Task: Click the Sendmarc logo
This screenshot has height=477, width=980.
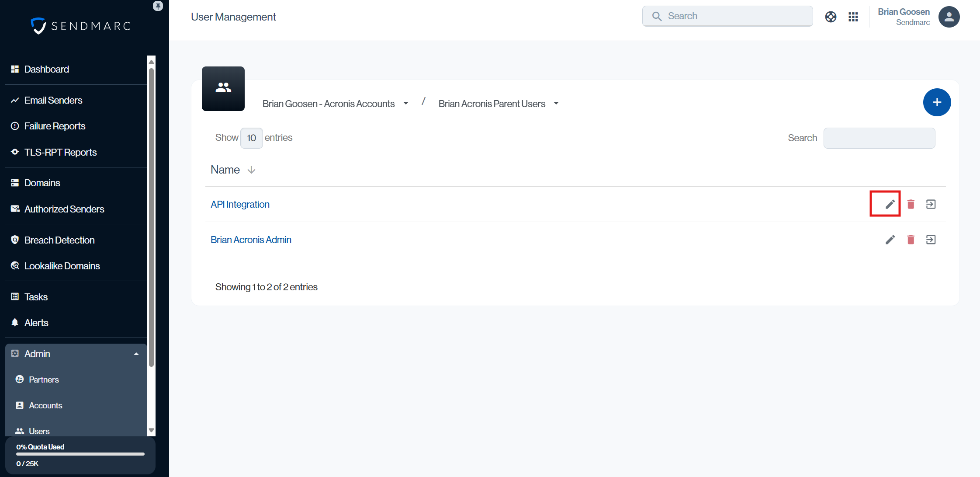Action: 81,26
